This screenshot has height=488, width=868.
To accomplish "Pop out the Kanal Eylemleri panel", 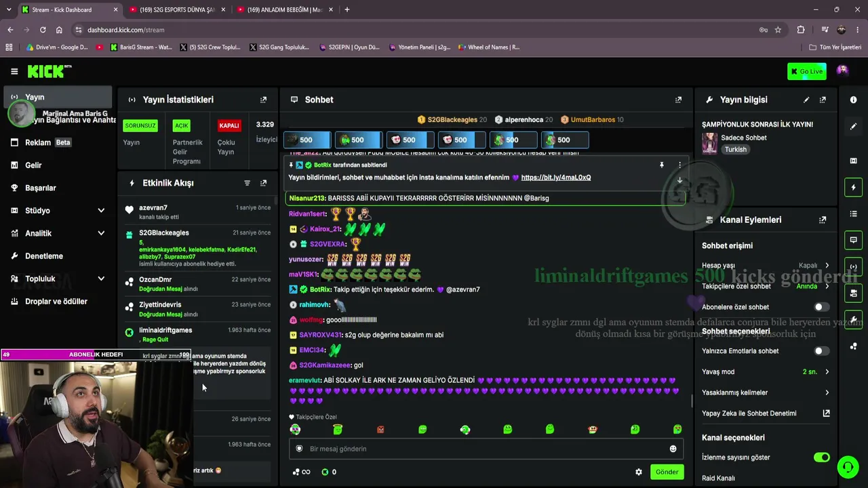I will coord(823,220).
